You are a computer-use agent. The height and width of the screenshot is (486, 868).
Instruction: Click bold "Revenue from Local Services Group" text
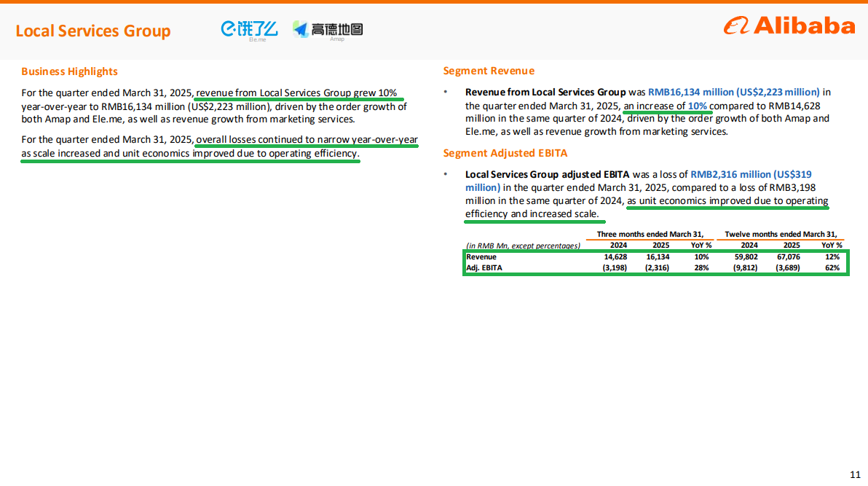tap(545, 92)
